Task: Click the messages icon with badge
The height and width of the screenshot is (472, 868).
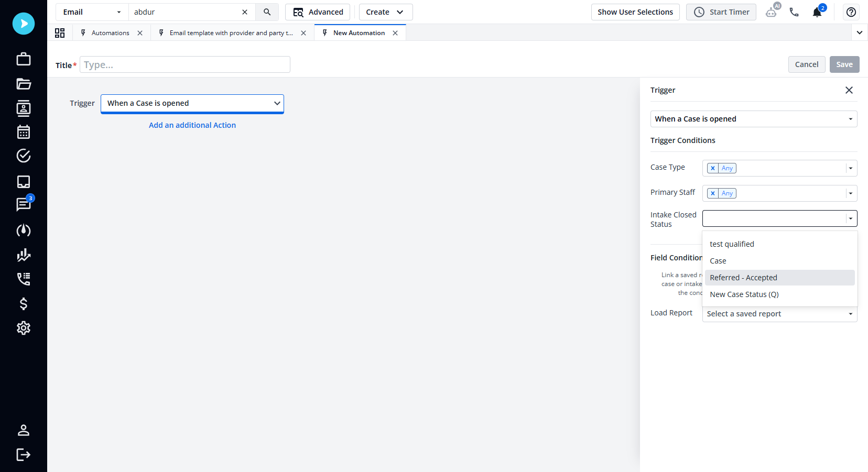Action: click(24, 204)
